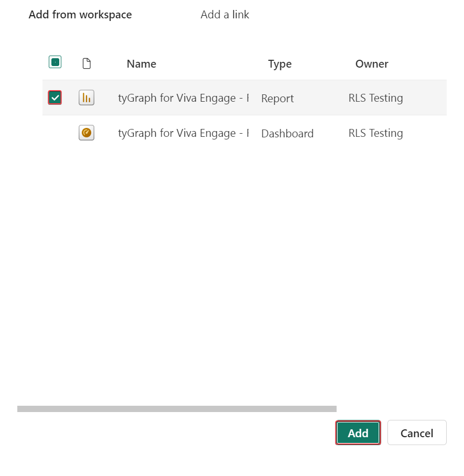Click the checkbox column header icon
464x476 pixels.
55,61
